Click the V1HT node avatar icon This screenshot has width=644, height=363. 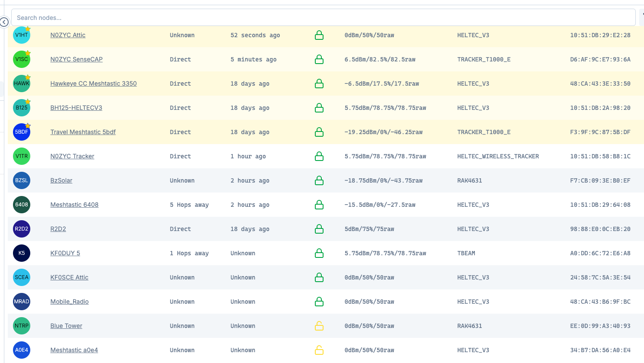[21, 35]
